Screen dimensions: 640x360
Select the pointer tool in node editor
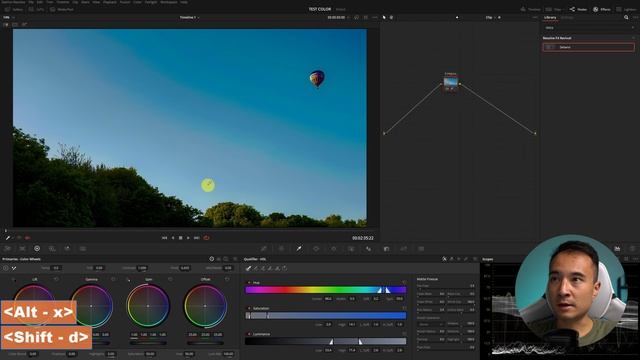[384, 18]
